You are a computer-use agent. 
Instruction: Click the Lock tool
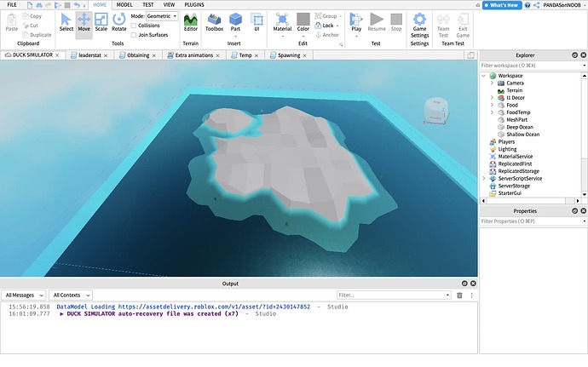[326, 26]
